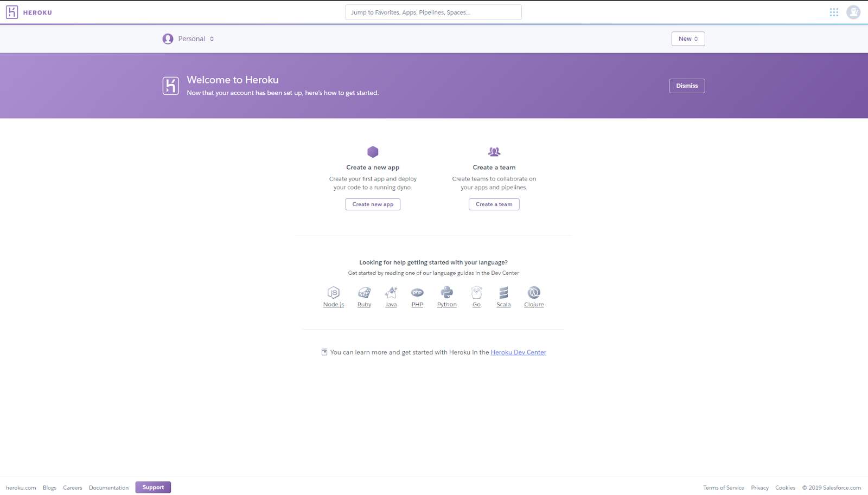Screen dimensions: 868x495
Task: Open the Terms of Service link
Action: coord(724,488)
